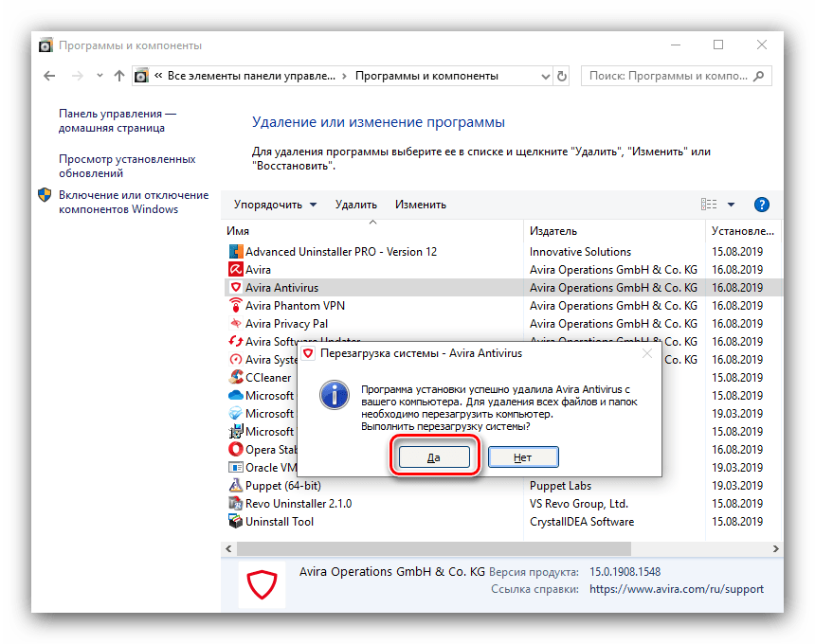Click the Avira Privacy Pal icon
The width and height of the screenshot is (815, 644).
click(236, 324)
